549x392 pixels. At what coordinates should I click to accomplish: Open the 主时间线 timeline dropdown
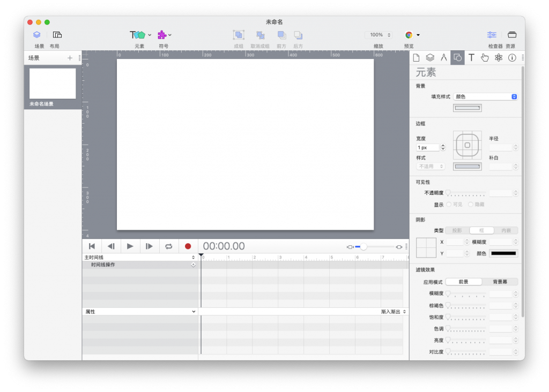(140, 258)
